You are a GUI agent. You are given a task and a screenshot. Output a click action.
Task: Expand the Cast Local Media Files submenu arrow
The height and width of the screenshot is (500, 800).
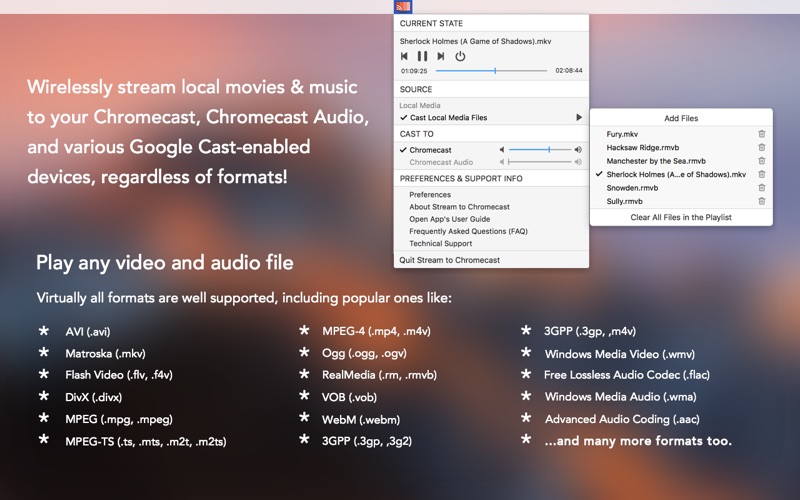(x=579, y=117)
